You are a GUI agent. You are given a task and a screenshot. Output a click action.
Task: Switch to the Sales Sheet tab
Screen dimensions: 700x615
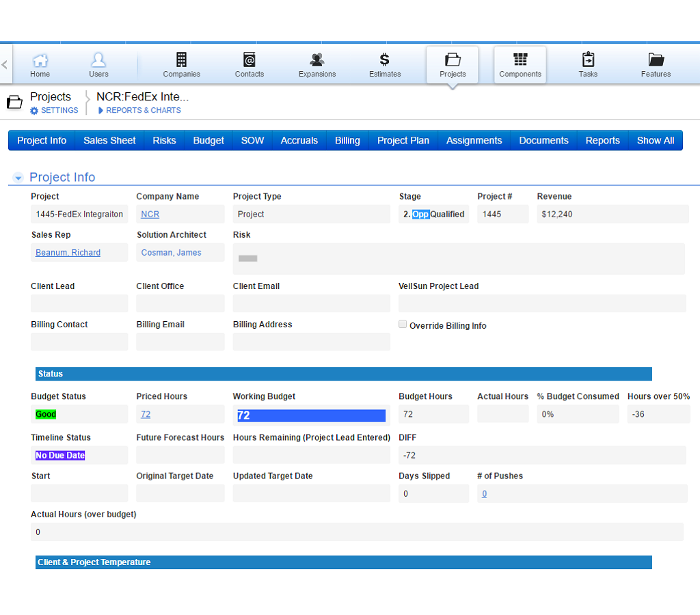click(x=109, y=141)
